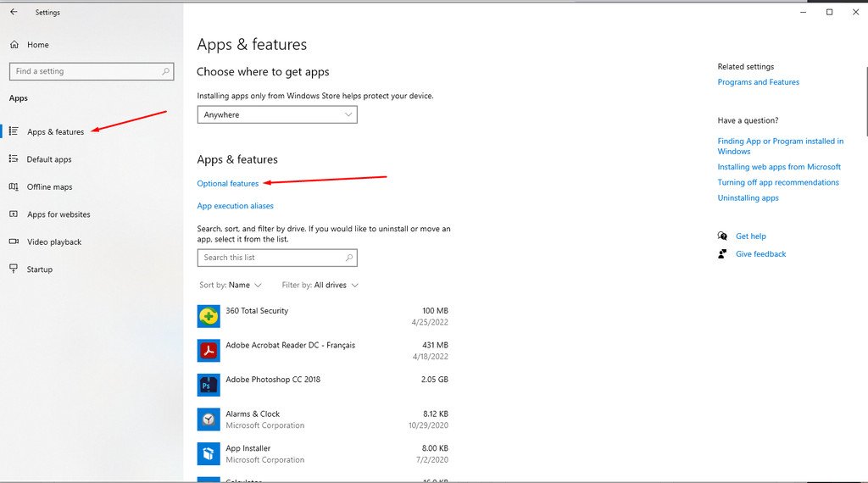Image resolution: width=868 pixels, height=483 pixels.
Task: Open Programs and Features related setting
Action: [758, 82]
